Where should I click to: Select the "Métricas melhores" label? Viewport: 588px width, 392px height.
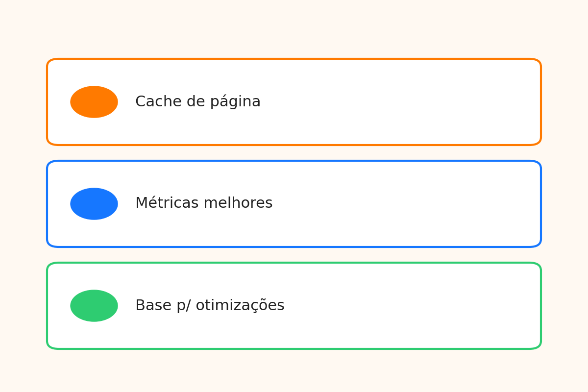[204, 203]
